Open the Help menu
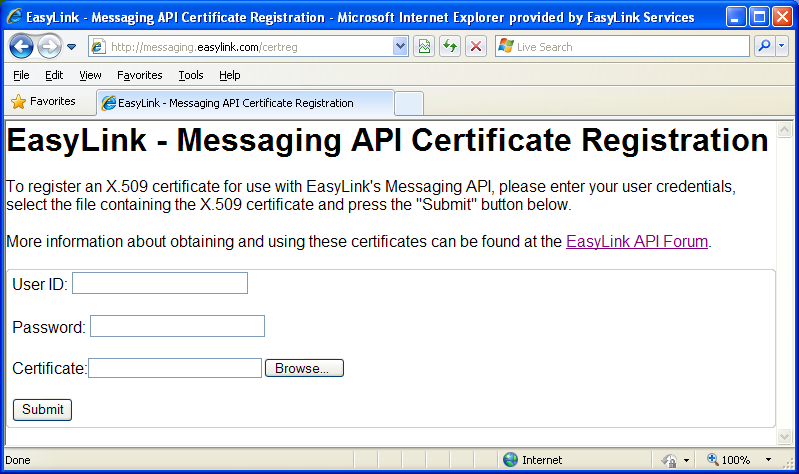Viewport: 799px width, 474px height. 230,75
